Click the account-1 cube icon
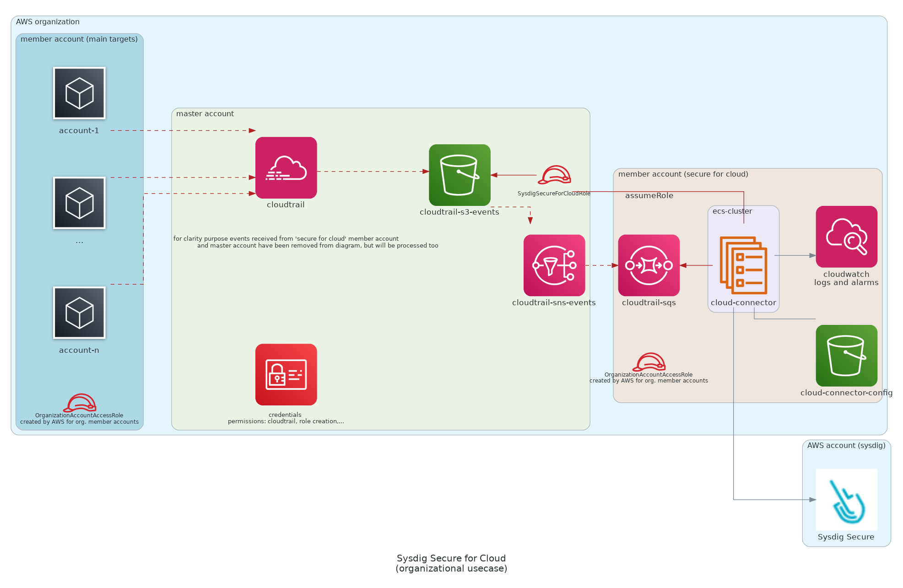The height and width of the screenshot is (588, 903). (79, 93)
